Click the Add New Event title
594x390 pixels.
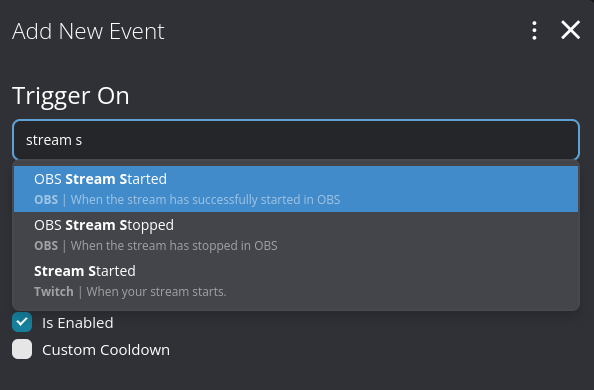[x=88, y=31]
